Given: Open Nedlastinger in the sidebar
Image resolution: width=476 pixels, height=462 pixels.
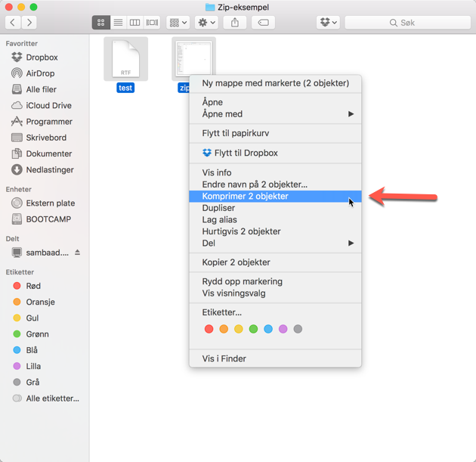Looking at the screenshot, I should [x=49, y=170].
